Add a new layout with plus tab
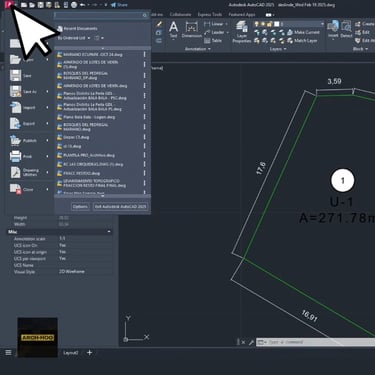 pyautogui.click(x=89, y=352)
